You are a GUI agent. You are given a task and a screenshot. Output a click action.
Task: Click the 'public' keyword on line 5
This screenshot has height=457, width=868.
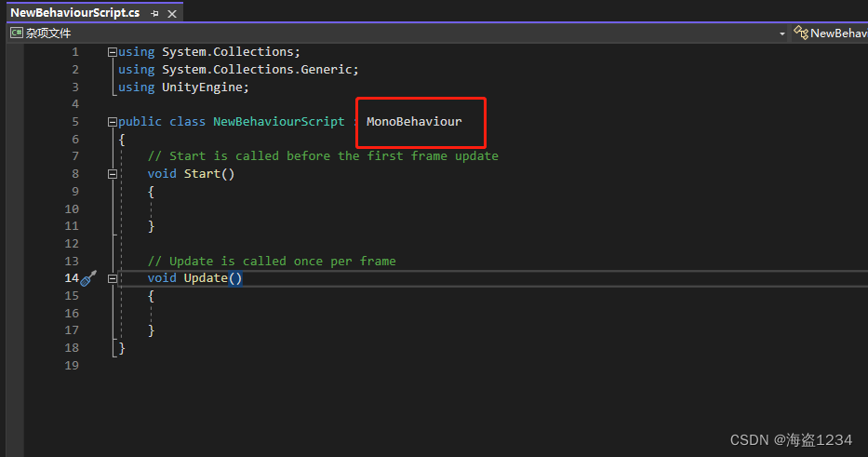[140, 122]
